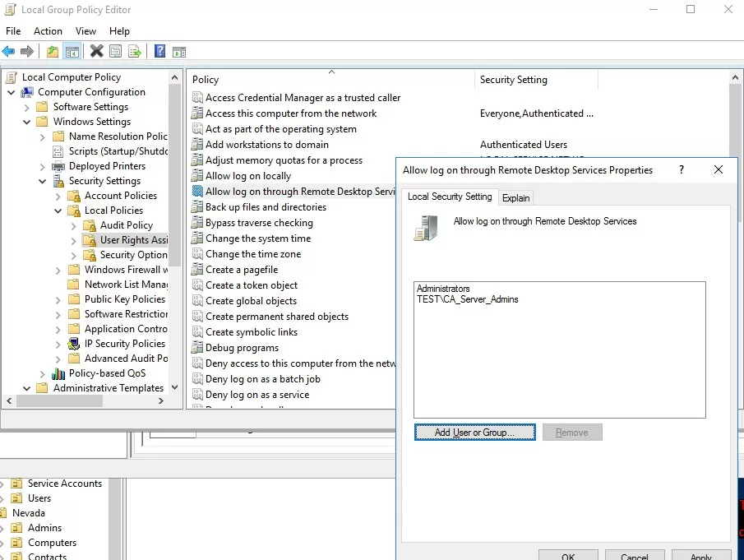Collapse the Local Policies tree node

[x=58, y=211]
